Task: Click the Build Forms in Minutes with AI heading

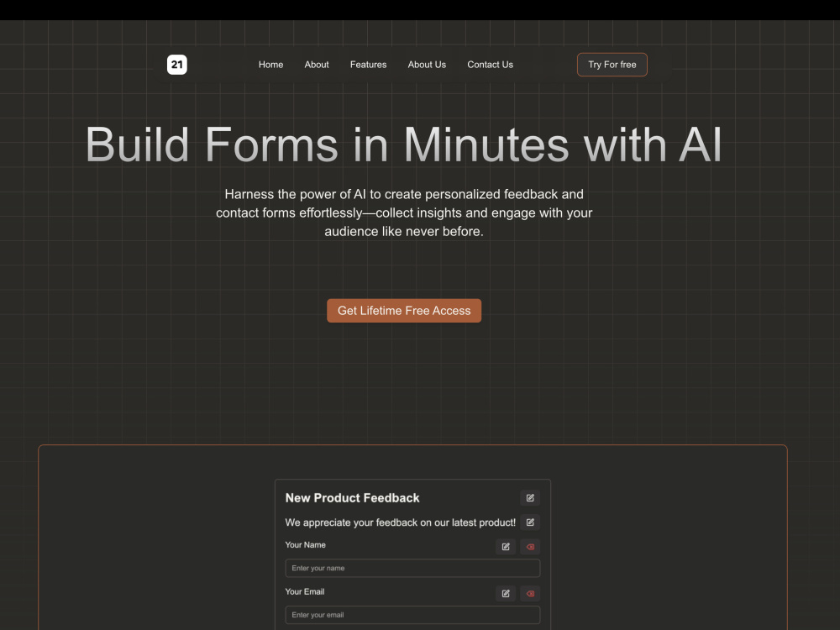Action: coord(404,144)
